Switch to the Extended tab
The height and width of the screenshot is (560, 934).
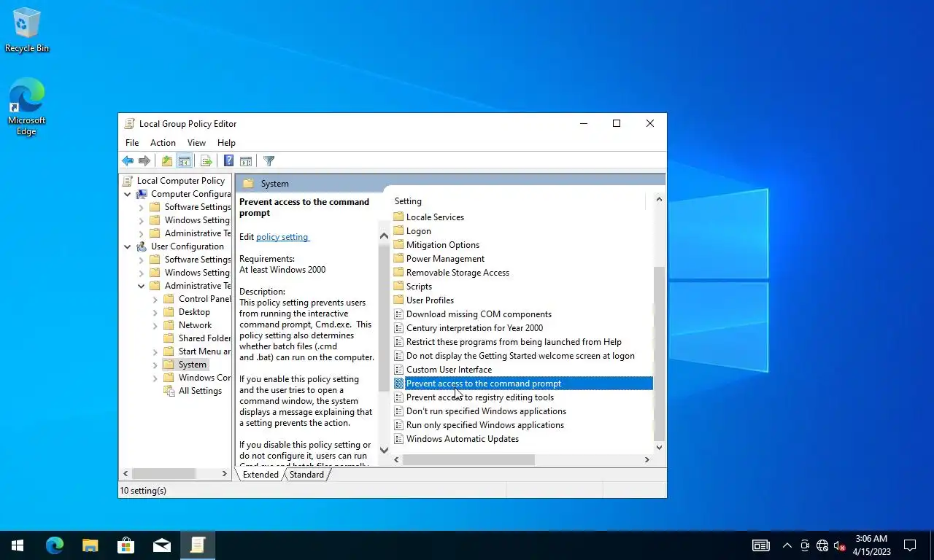click(260, 475)
